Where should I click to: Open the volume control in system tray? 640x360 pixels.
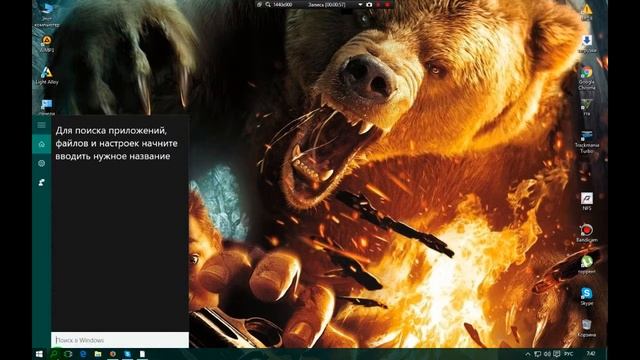pos(547,354)
